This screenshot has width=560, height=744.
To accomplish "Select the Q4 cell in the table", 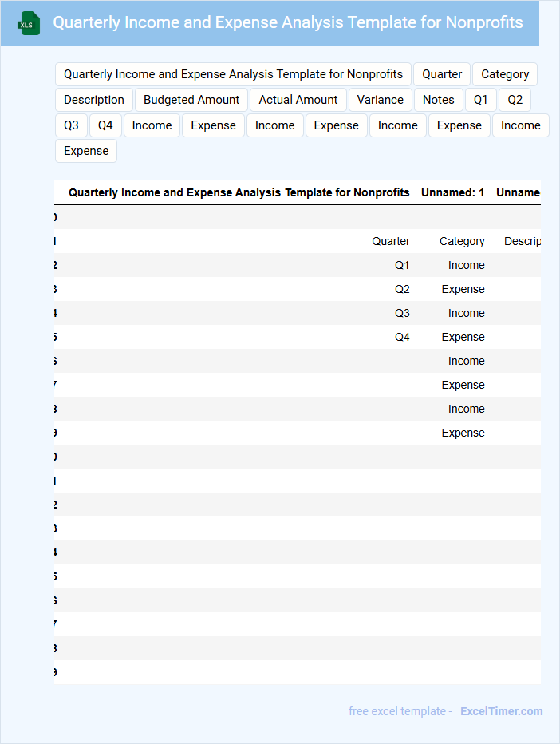I will (x=402, y=337).
